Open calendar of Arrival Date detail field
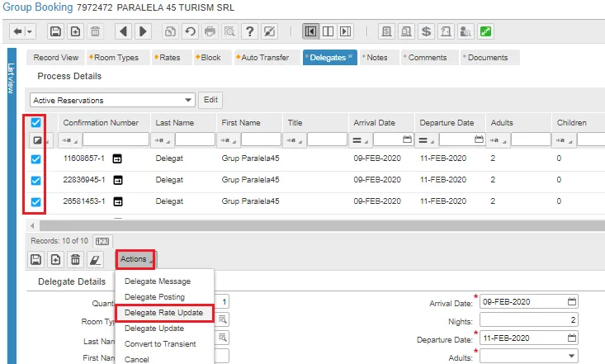 (x=572, y=301)
